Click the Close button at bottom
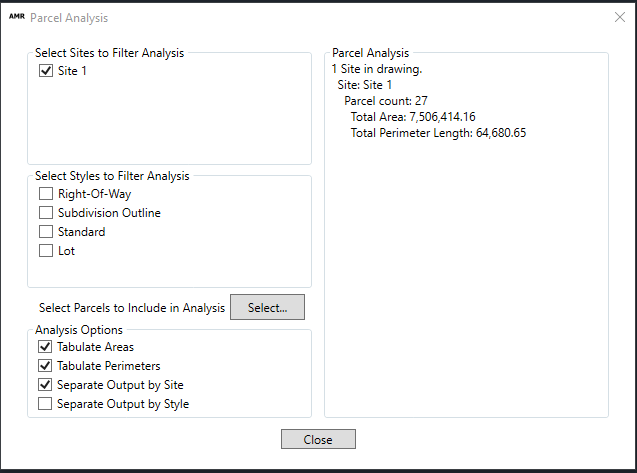The image size is (637, 473). (x=318, y=439)
